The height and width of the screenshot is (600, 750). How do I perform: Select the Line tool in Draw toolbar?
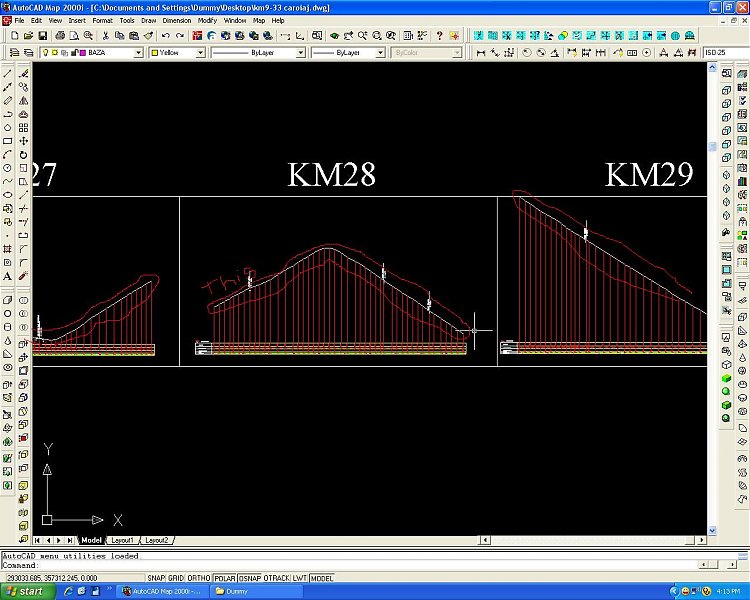[7, 74]
